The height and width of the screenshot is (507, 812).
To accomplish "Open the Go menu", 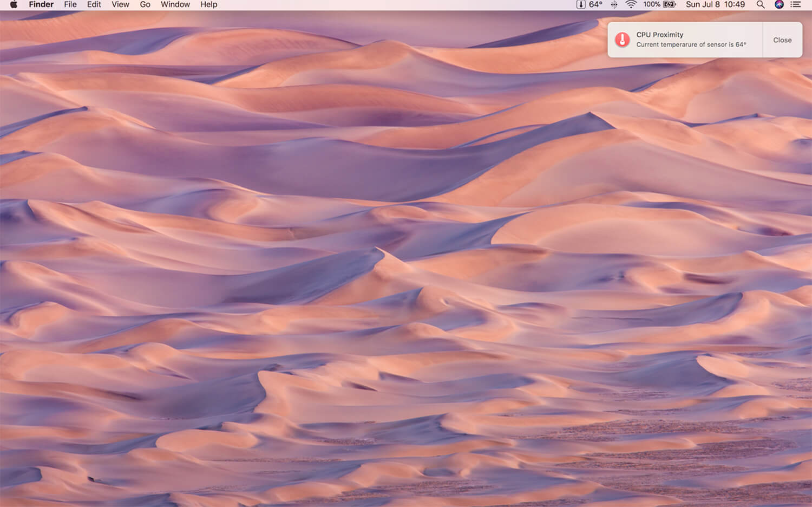I will coord(145,4).
